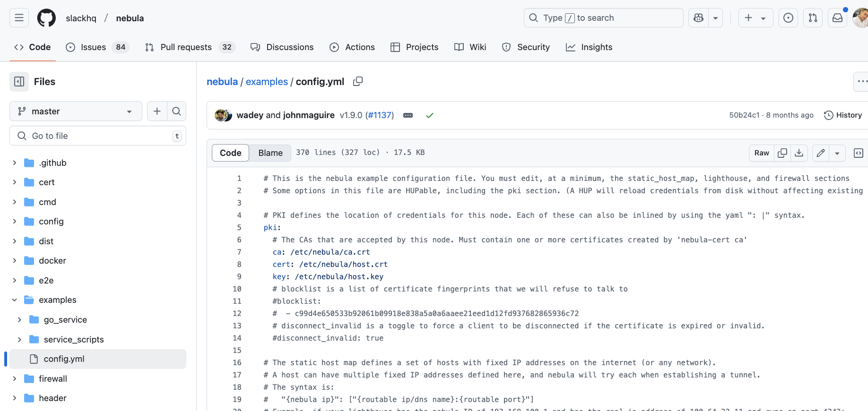Open notifications inbox

[837, 18]
